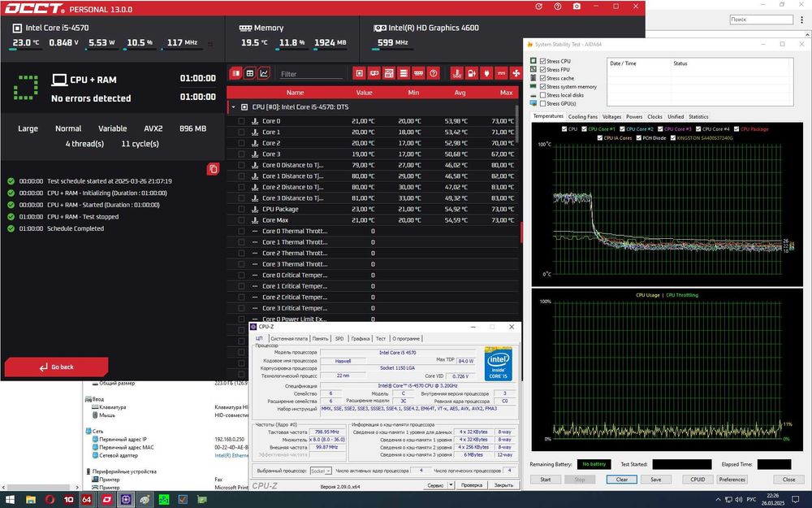Click Clear button in AIDA64
The width and height of the screenshot is (812, 508).
tap(622, 480)
